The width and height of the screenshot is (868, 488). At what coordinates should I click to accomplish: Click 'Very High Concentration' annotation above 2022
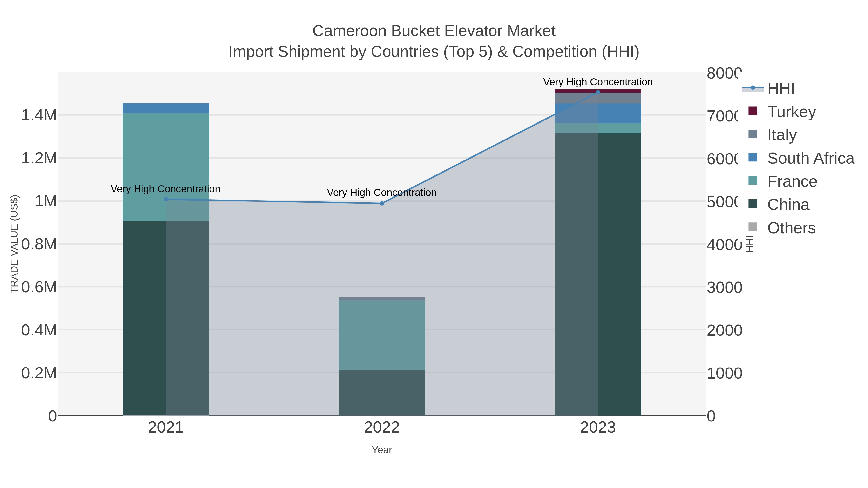(382, 193)
